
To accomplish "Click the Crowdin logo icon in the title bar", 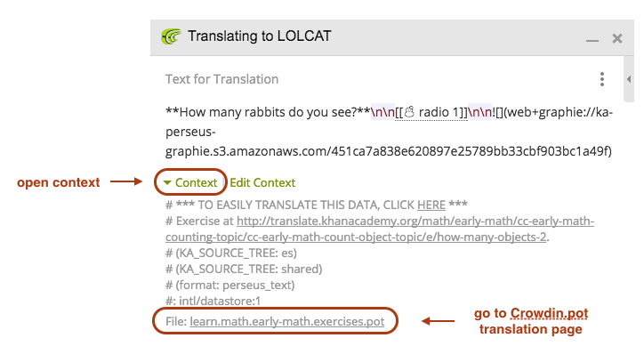I will point(171,36).
